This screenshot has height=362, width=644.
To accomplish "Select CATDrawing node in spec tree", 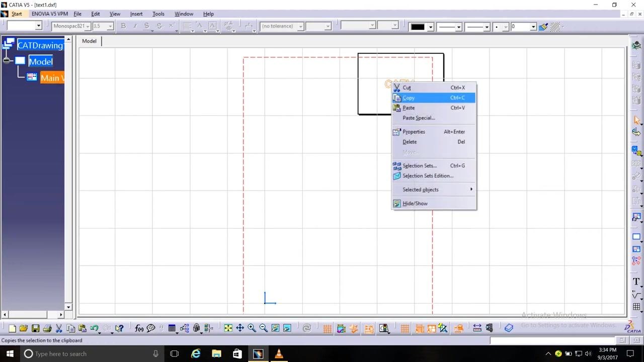I will 40,45.
